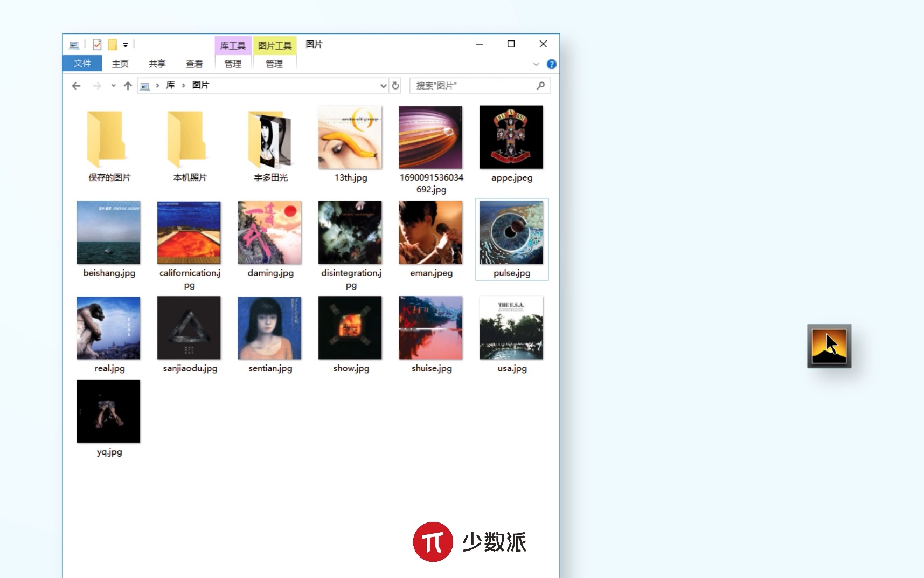Go forward with the right arrow
Viewport: 924px width, 578px height.
(x=97, y=86)
